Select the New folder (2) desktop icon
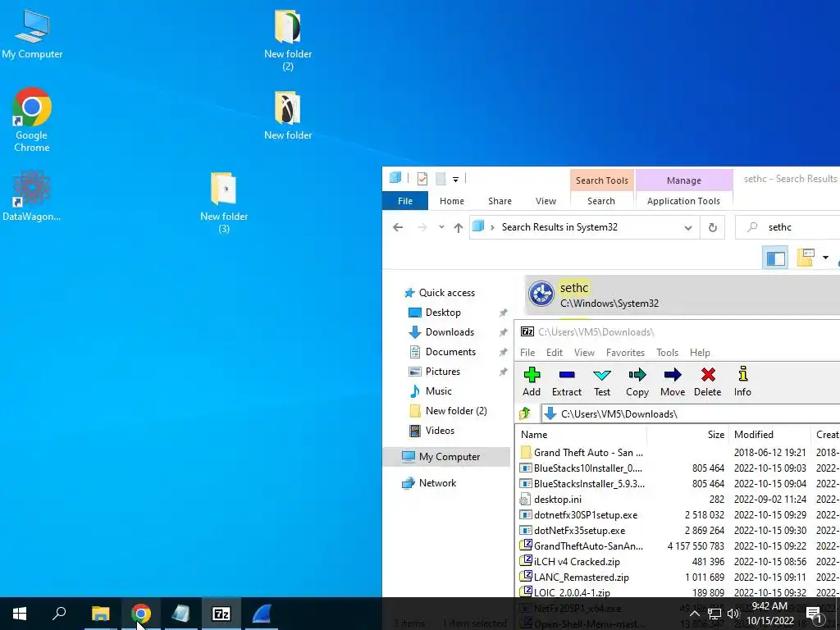 pos(288,39)
